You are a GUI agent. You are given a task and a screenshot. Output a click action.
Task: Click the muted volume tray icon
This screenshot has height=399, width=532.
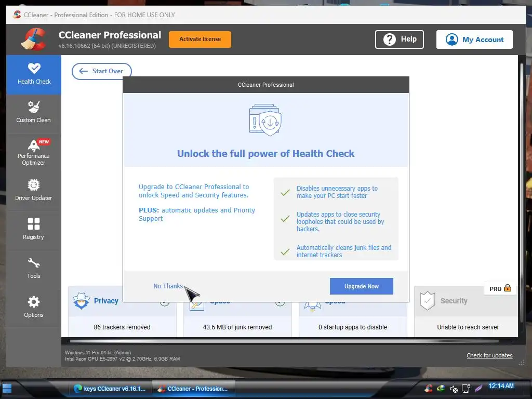click(454, 389)
